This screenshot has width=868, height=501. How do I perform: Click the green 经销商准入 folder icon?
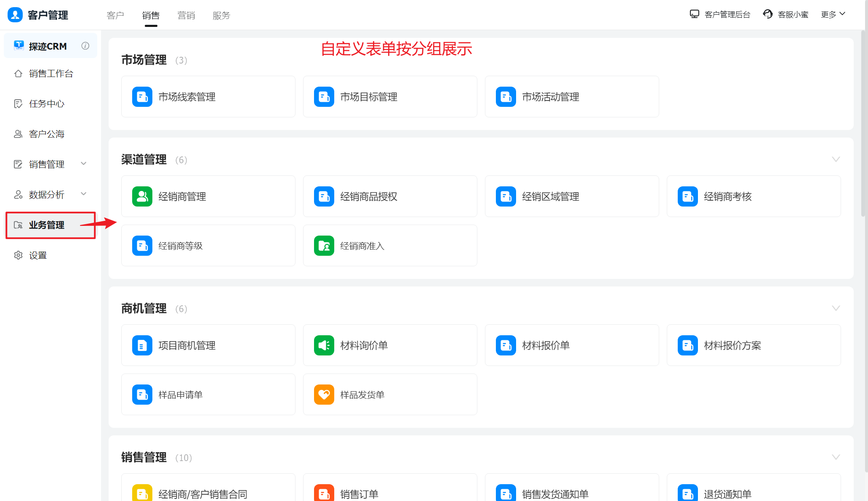pos(324,246)
